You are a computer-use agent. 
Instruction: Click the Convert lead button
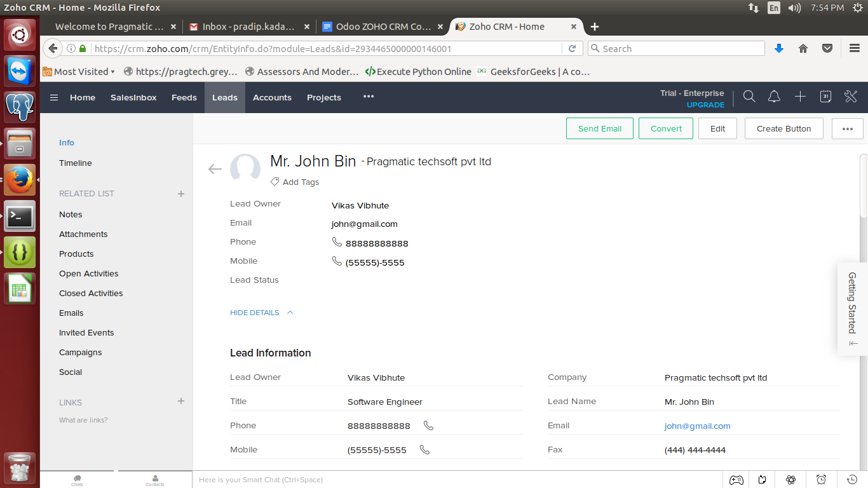[x=666, y=128]
